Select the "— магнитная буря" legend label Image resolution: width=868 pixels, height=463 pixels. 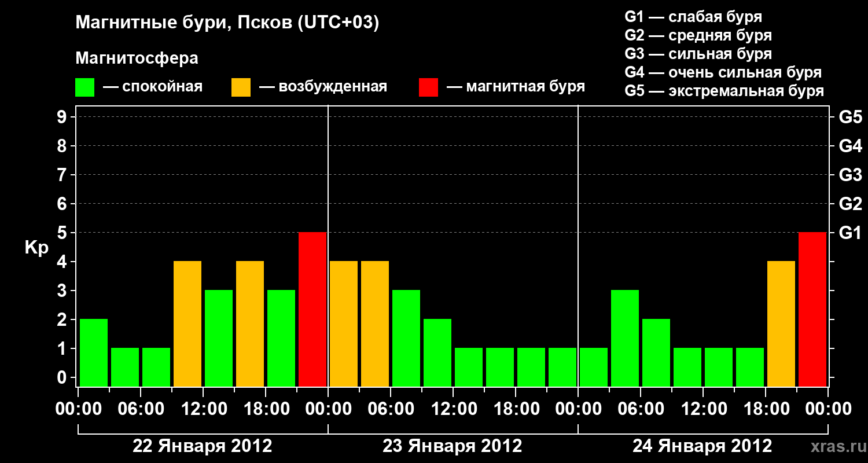click(516, 87)
